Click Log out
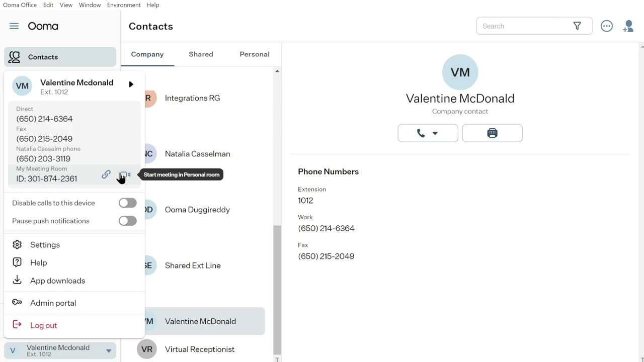The image size is (644, 362). click(43, 325)
